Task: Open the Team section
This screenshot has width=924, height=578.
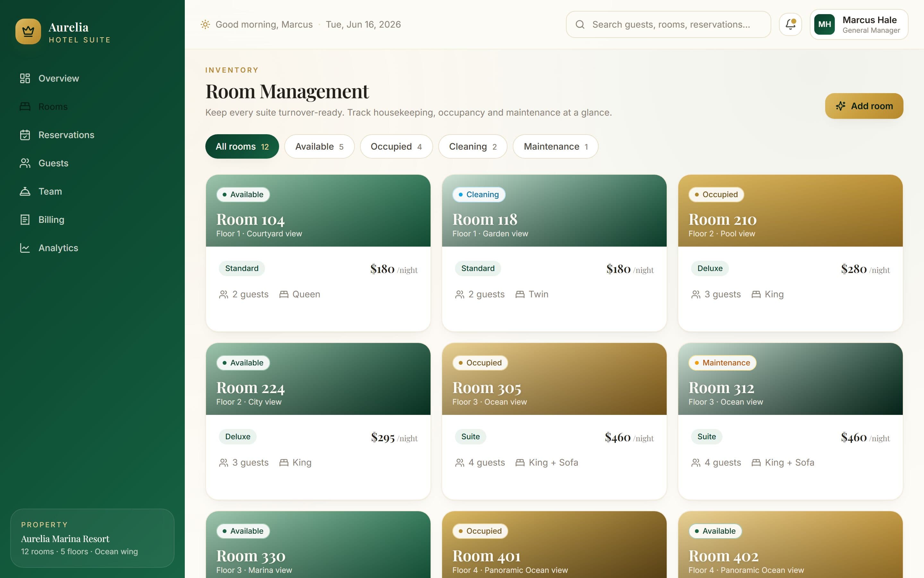Action: (92, 191)
